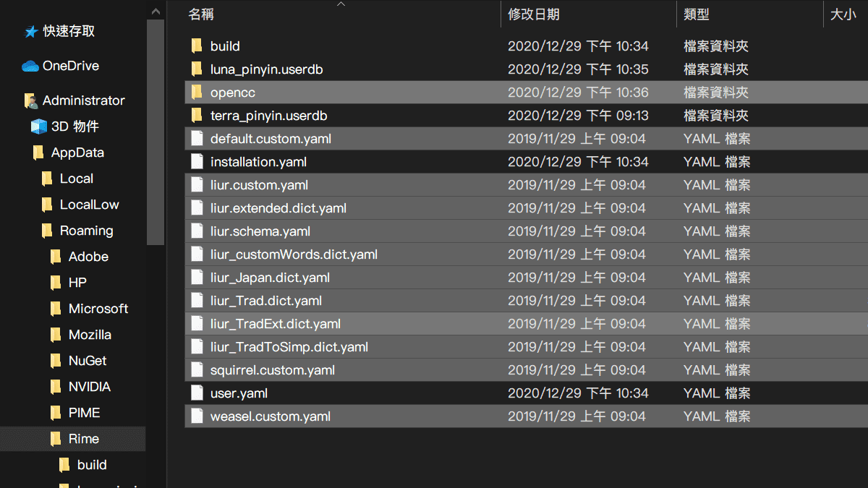Select the default.custom.yaml file
868x488 pixels.
coord(269,138)
